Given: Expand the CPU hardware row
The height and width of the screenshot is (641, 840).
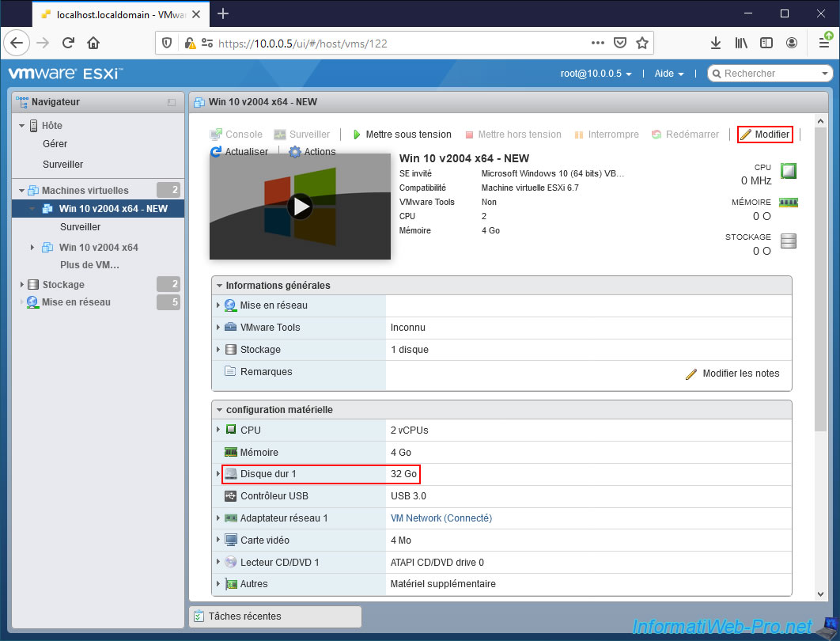Looking at the screenshot, I should click(x=218, y=430).
